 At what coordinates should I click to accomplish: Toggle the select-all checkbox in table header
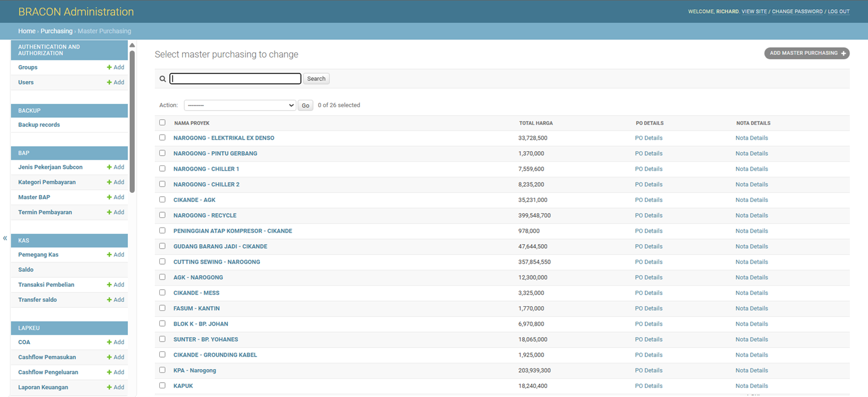click(162, 123)
